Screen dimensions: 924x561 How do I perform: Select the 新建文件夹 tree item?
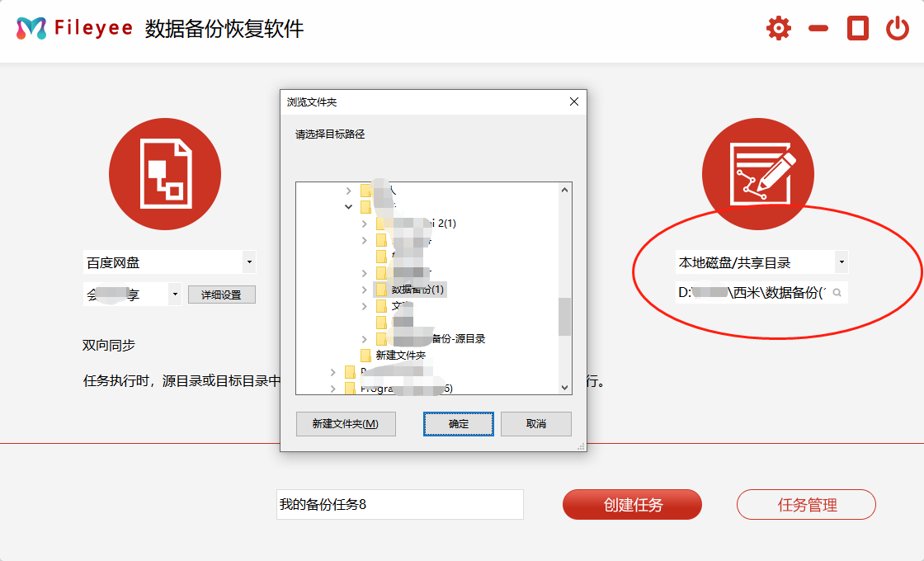coord(400,356)
